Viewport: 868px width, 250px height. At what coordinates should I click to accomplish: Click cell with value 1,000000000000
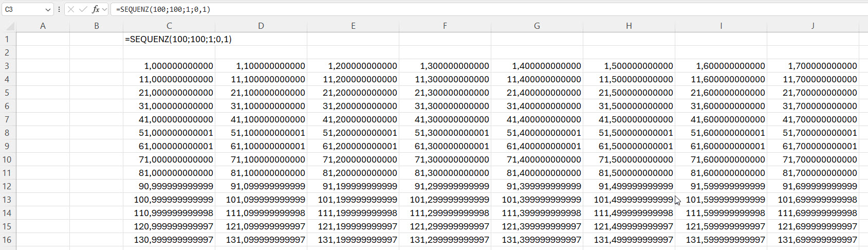169,66
